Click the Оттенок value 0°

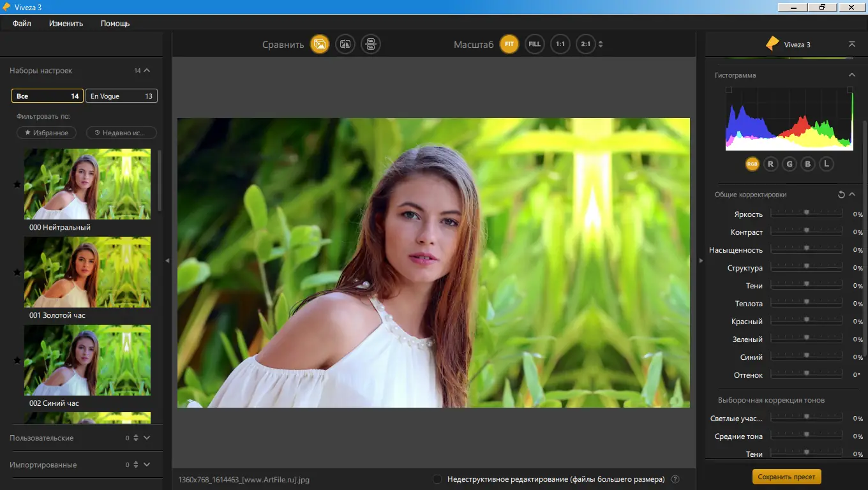click(858, 375)
